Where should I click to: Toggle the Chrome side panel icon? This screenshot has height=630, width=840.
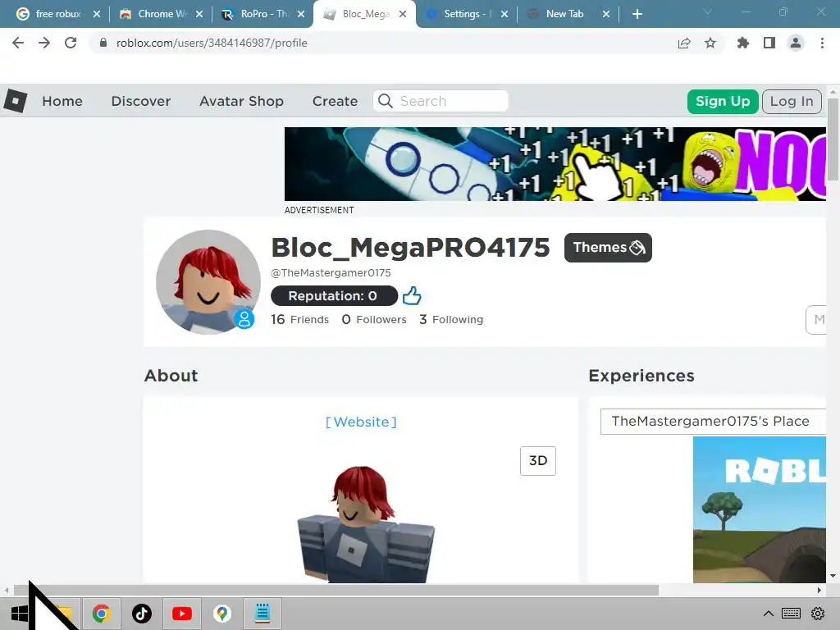click(769, 43)
